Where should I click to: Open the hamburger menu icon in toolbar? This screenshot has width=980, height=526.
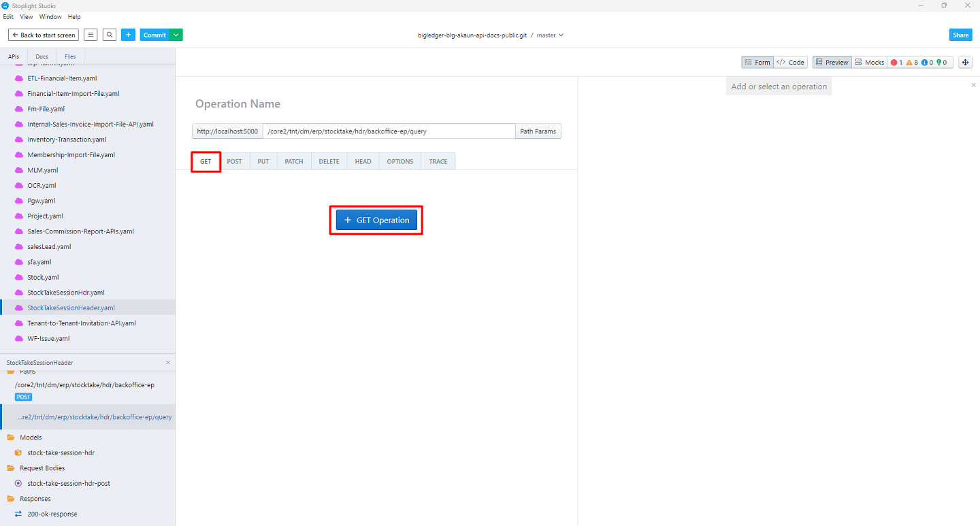click(x=91, y=35)
